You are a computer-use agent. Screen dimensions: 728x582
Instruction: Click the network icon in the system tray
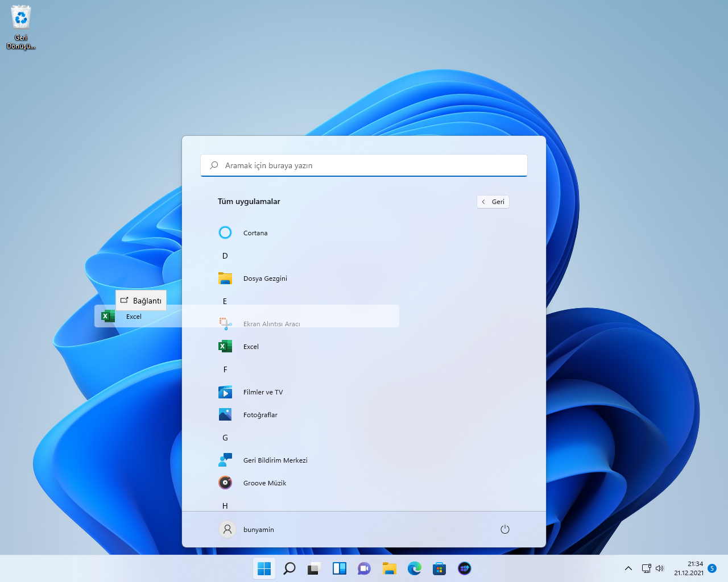point(646,568)
